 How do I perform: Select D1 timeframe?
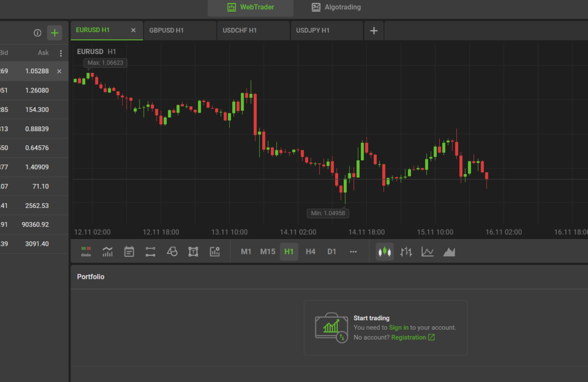click(332, 251)
